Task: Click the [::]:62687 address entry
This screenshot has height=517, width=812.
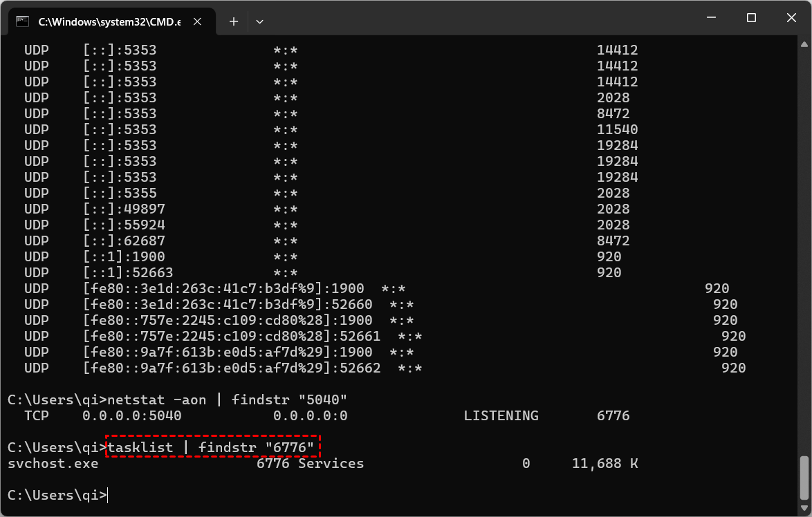Action: 124,241
